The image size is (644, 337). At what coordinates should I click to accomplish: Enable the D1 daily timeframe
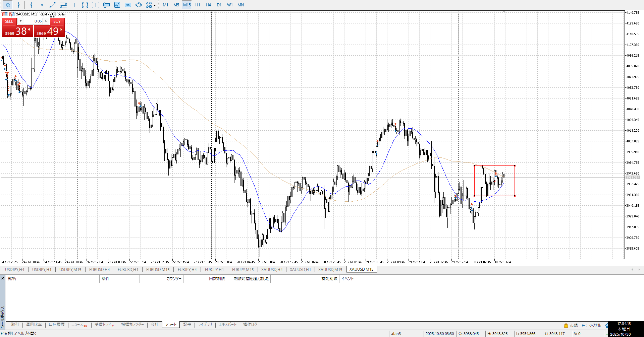point(219,5)
